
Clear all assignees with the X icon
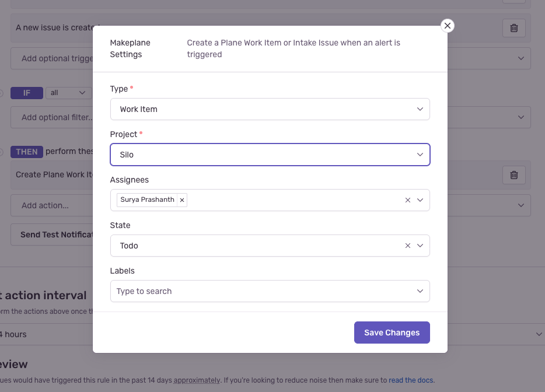408,200
